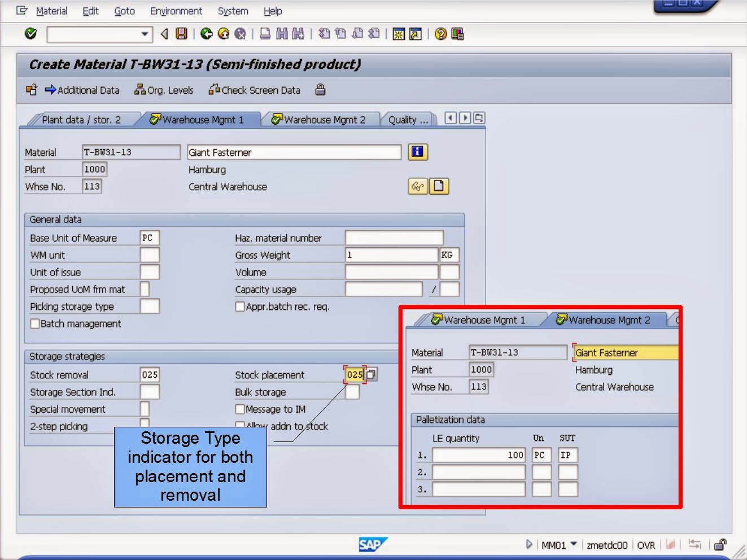Go to Previous Page icon
Image resolution: width=747 pixels, height=560 pixels.
point(340,34)
